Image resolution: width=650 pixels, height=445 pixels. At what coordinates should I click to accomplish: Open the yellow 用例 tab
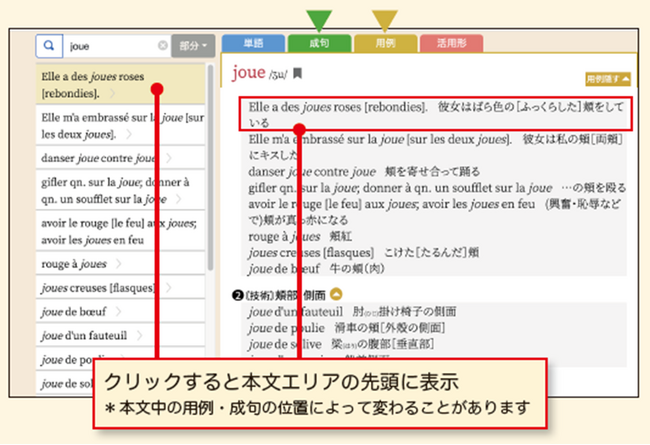tap(385, 44)
